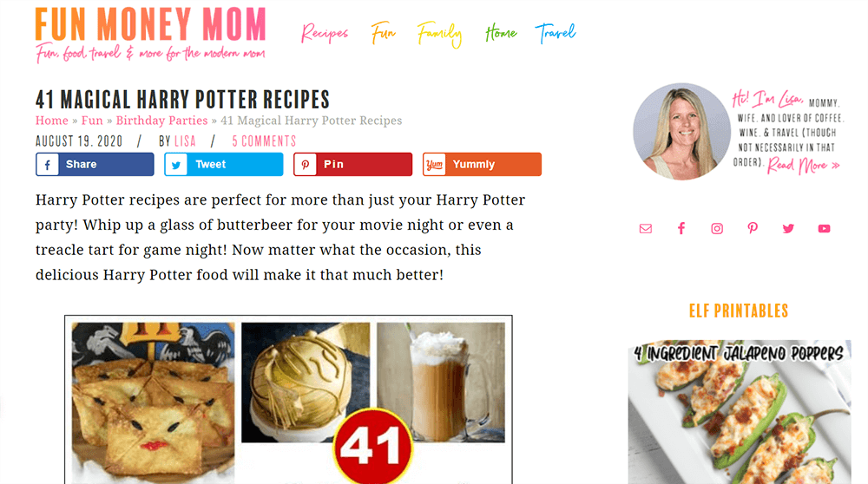This screenshot has height=484, width=868.
Task: Save the post to Yummly
Action: coord(482,164)
